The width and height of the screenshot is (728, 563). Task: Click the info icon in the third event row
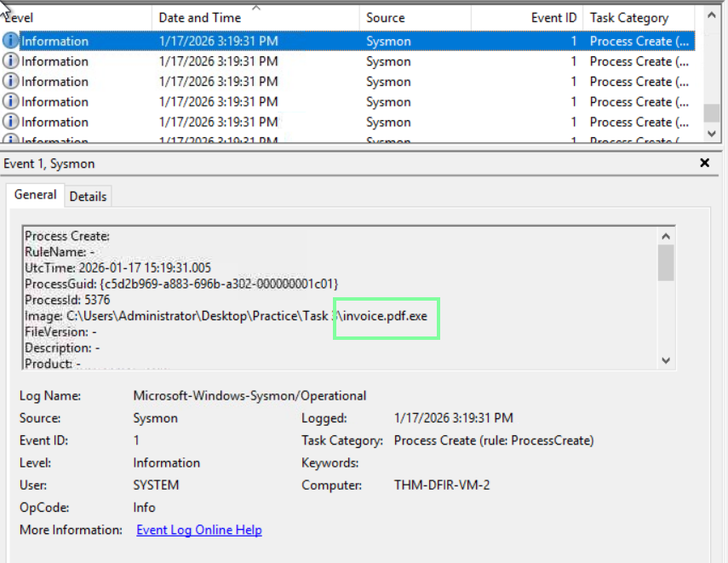coord(11,82)
